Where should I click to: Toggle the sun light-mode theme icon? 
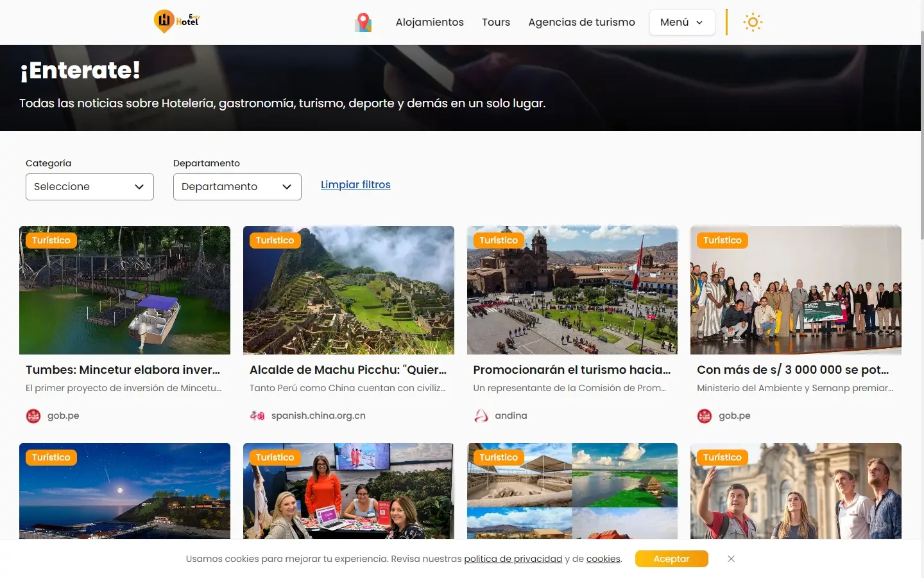click(752, 22)
